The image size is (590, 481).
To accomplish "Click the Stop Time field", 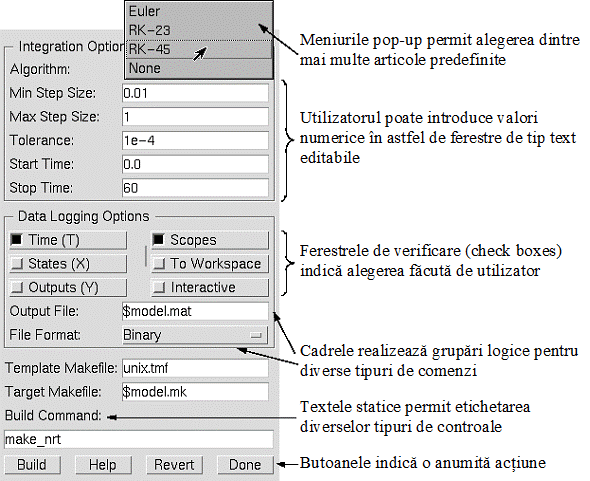I will [x=195, y=188].
